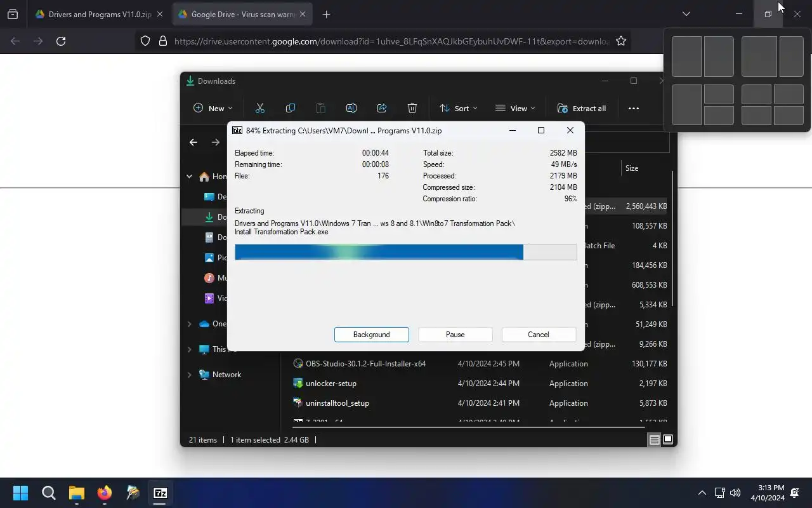
Task: Open the New dropdown in Downloads
Action: [x=213, y=108]
